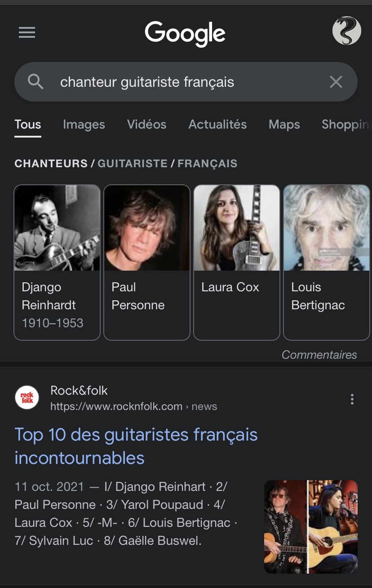
Task: Click the search magnifier icon
Action: pos(35,82)
